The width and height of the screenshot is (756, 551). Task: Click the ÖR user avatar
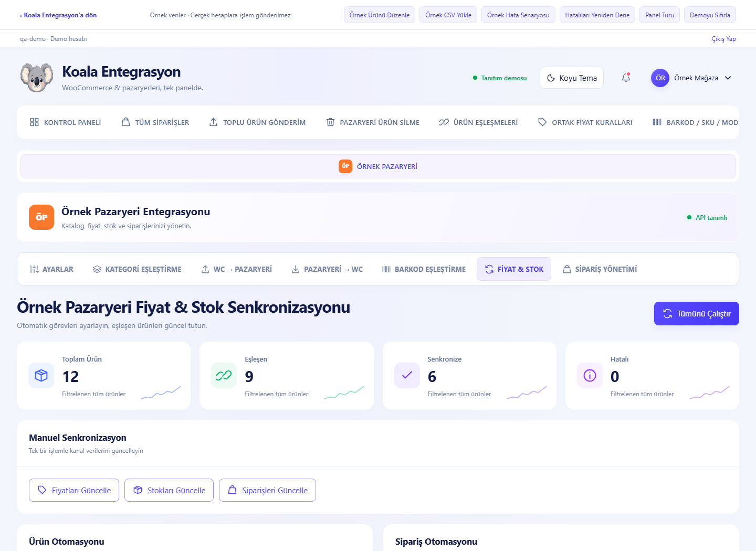660,78
